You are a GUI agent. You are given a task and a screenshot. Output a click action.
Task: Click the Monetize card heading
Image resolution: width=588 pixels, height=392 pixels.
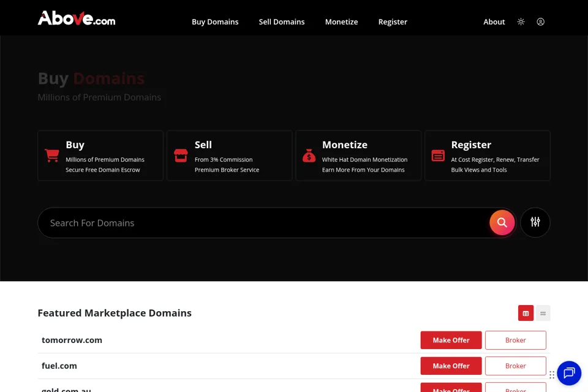pos(345,145)
